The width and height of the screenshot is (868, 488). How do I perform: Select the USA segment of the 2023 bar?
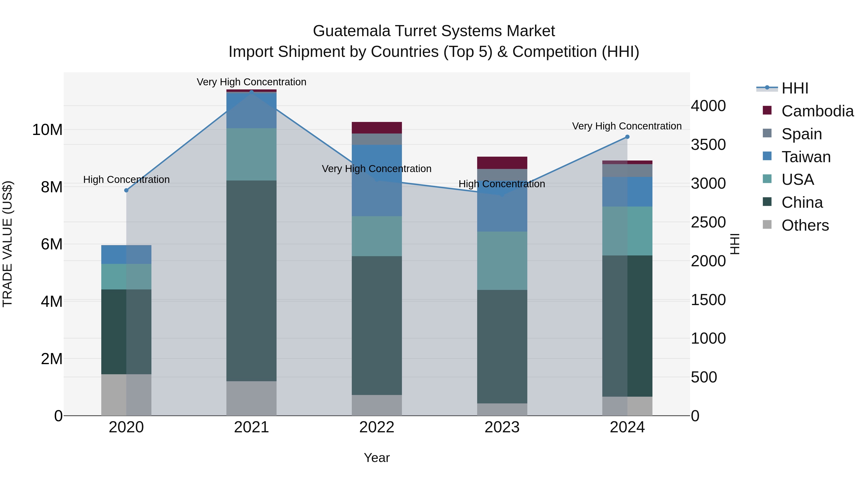[502, 261]
